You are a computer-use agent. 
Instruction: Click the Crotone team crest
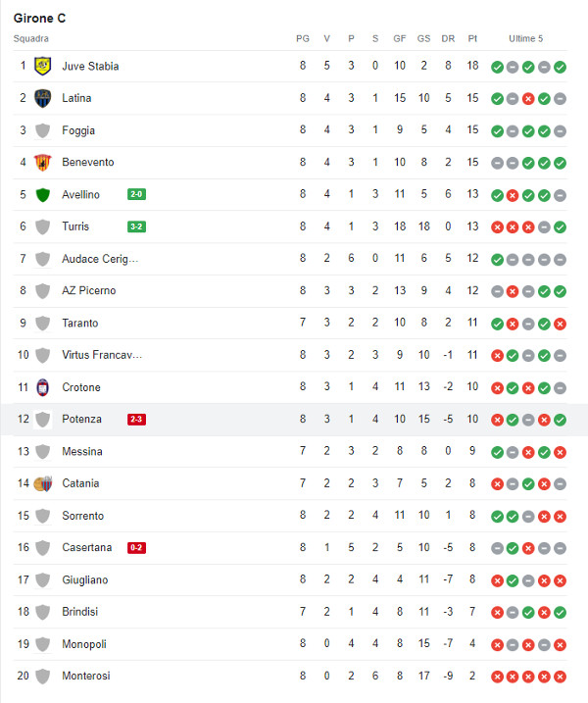42,387
